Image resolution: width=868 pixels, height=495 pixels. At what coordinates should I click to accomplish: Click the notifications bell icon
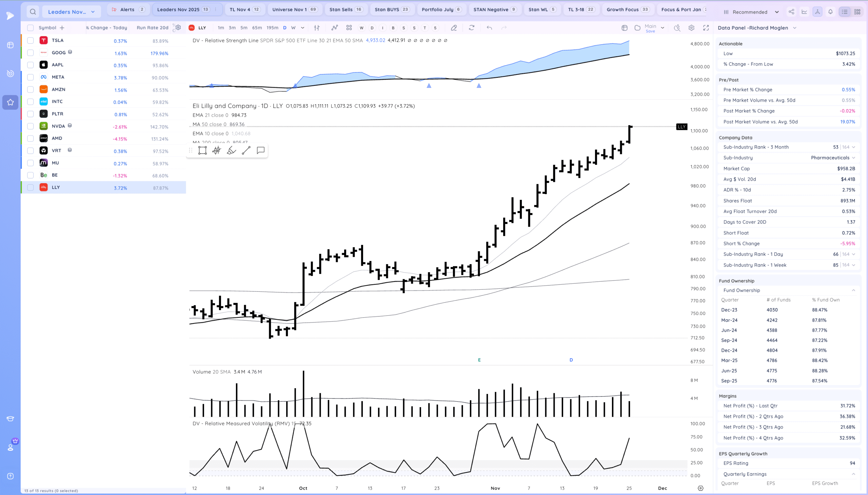(x=830, y=12)
